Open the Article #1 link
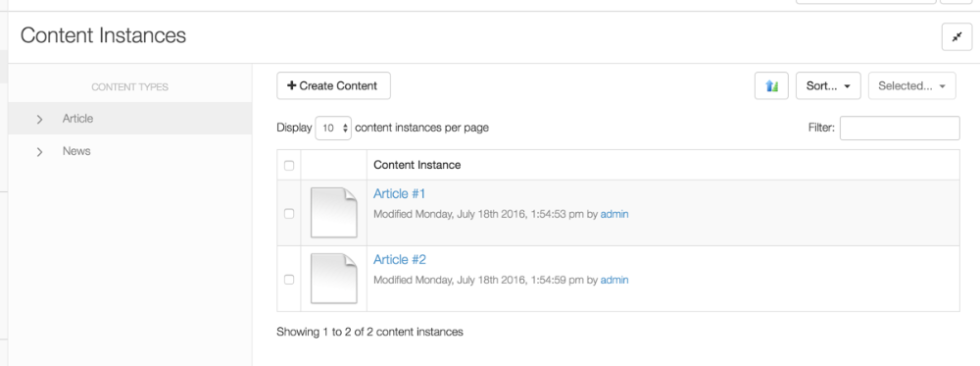 400,194
